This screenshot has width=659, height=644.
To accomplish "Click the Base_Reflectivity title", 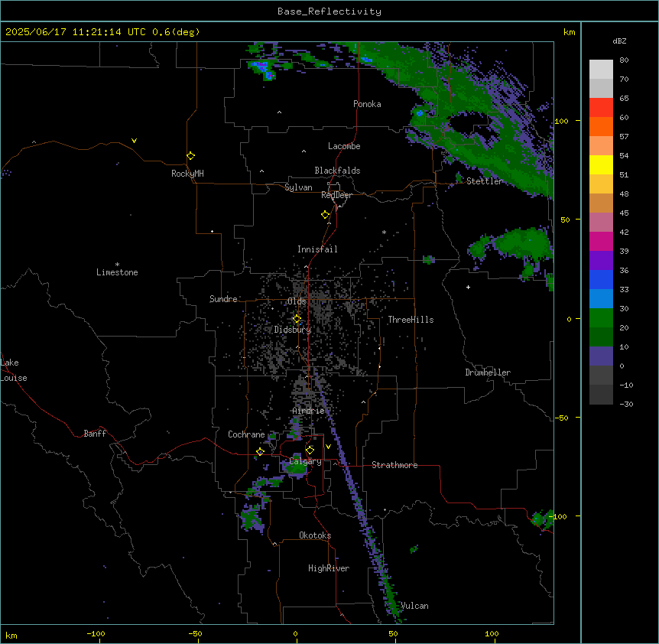I will pyautogui.click(x=329, y=11).
